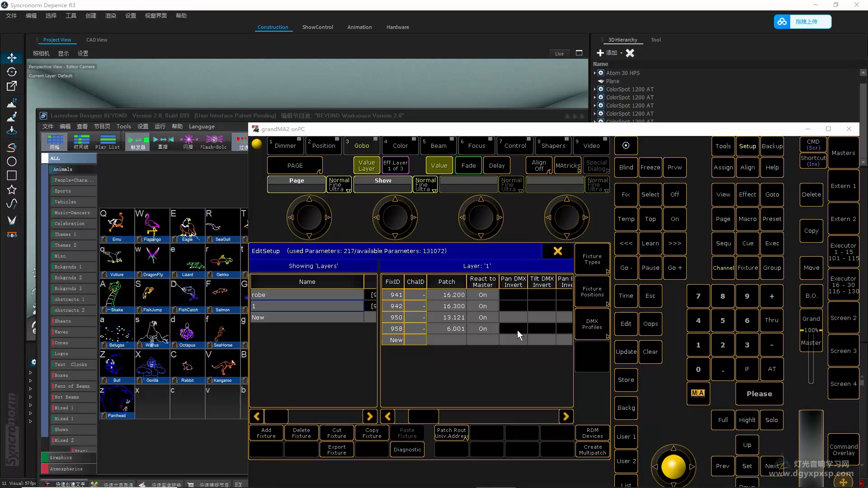
Task: Open the Fixture Types panel
Action: click(592, 259)
